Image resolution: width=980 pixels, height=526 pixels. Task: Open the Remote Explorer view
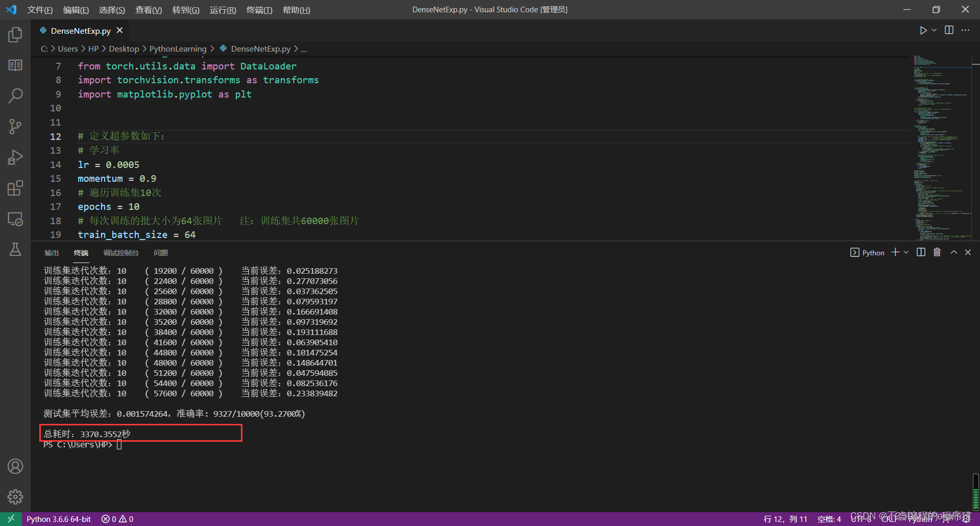click(x=15, y=219)
